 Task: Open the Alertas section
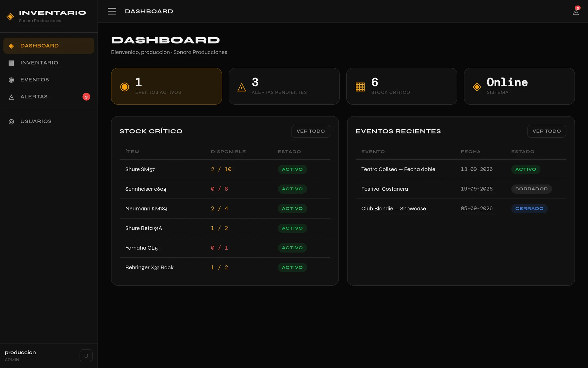[49, 97]
